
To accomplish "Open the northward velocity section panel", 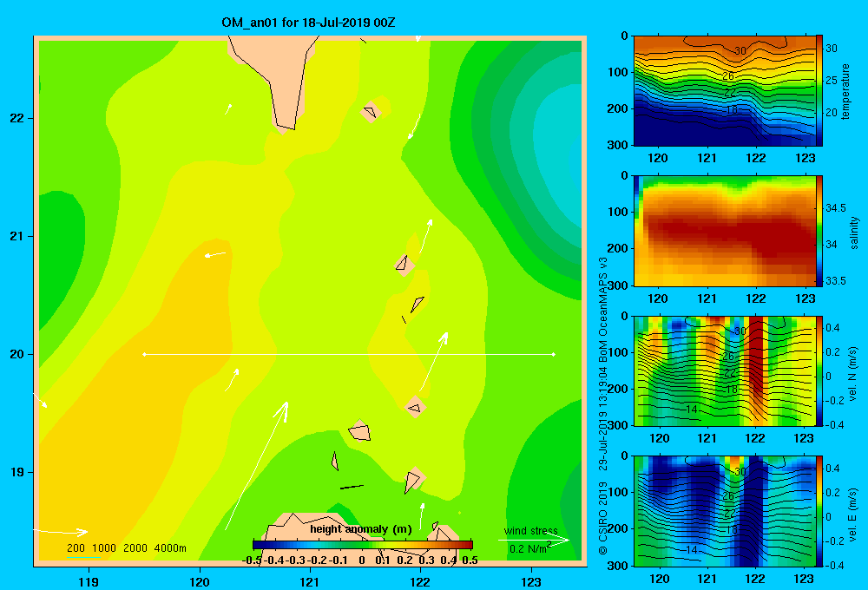I will pyautogui.click(x=725, y=370).
